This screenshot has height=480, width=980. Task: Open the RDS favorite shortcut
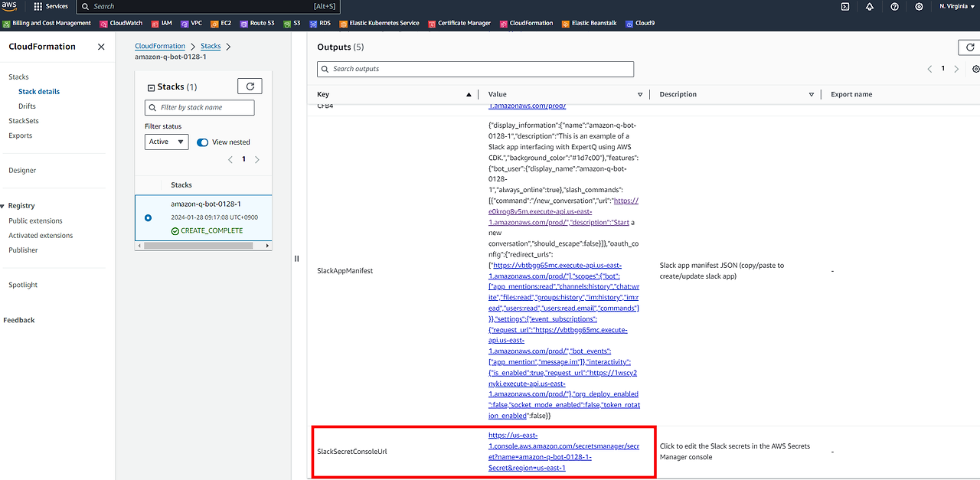point(320,23)
